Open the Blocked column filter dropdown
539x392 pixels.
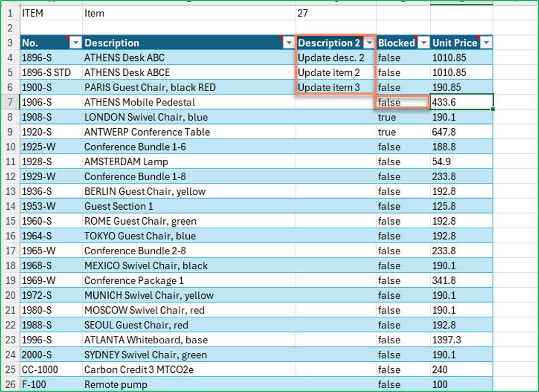coord(424,43)
